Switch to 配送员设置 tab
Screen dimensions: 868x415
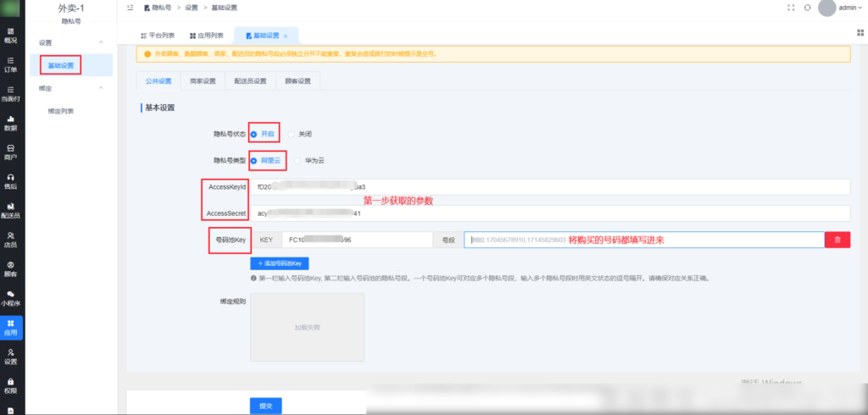click(x=250, y=80)
